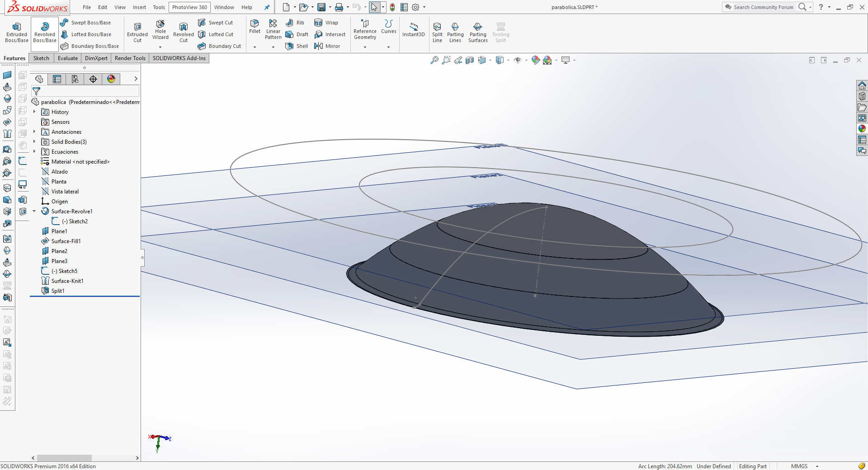This screenshot has height=470, width=868.
Task: Select the Mirror feature
Action: click(x=327, y=46)
